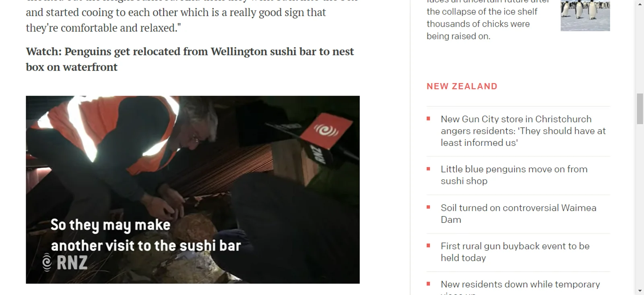Click the scrollbar down arrow
Screen dimensions: 644x295
pos(640,291)
